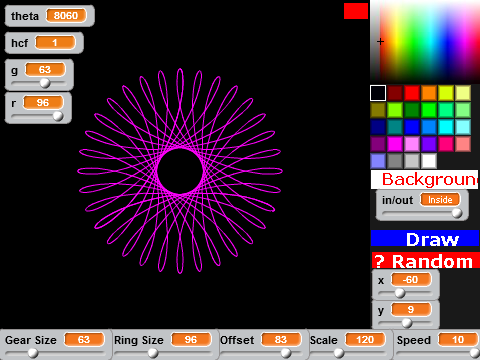Click the g monitor value 63

click(x=45, y=70)
